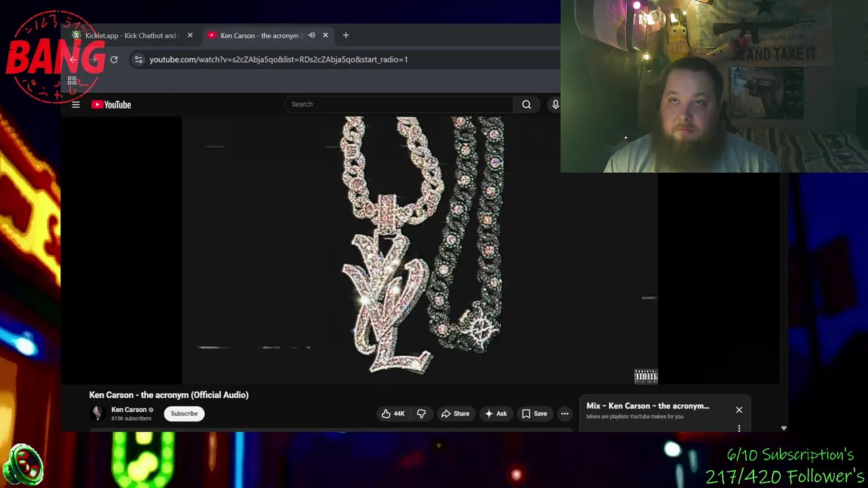This screenshot has height=488, width=868.
Task: View site information icon in address bar
Action: [138, 60]
